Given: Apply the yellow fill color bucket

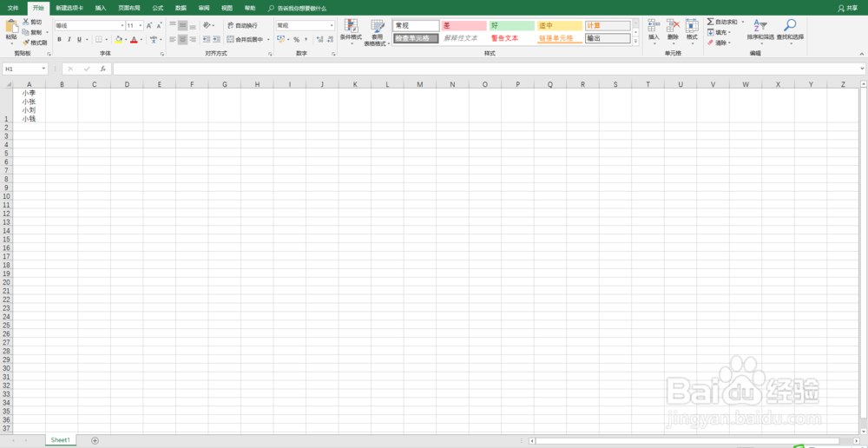Looking at the screenshot, I should [118, 39].
